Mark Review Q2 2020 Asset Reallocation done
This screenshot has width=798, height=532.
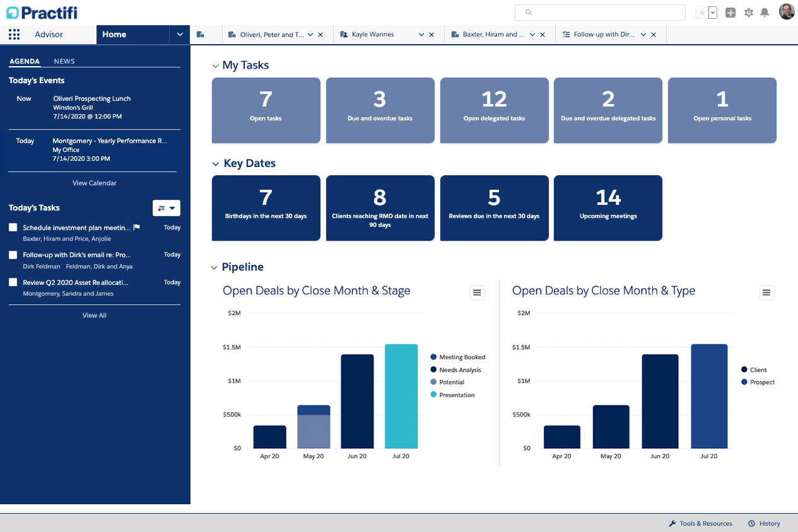13,282
